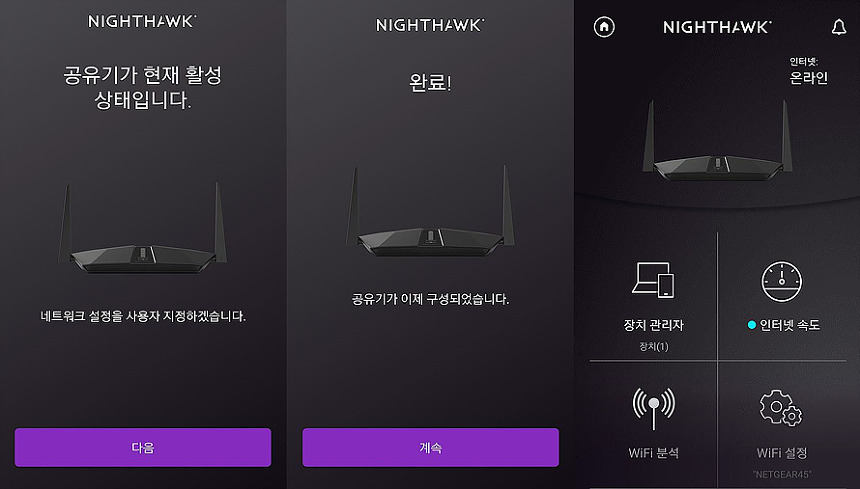Tap the 인터넷 온라인 status text
Screen dimensions: 860x489
pyautogui.click(x=808, y=71)
